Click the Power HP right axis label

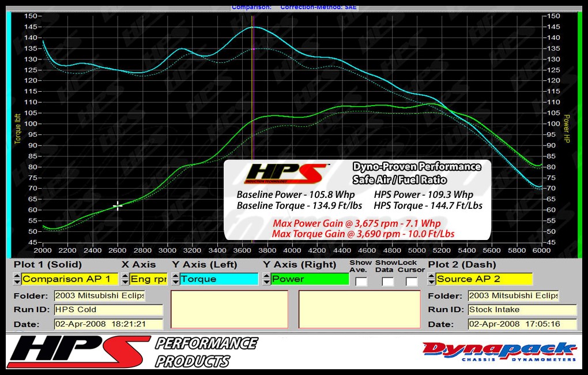click(x=567, y=129)
